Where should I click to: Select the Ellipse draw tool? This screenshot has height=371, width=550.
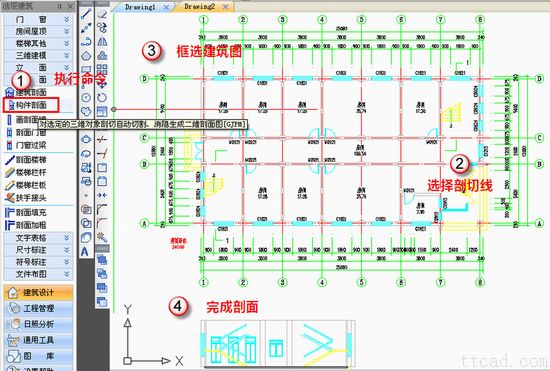pos(86,140)
